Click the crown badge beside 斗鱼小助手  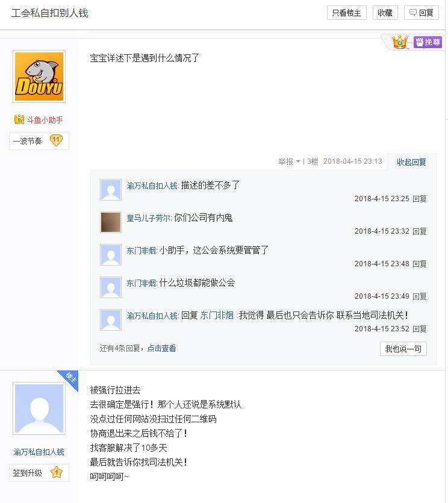(x=17, y=119)
